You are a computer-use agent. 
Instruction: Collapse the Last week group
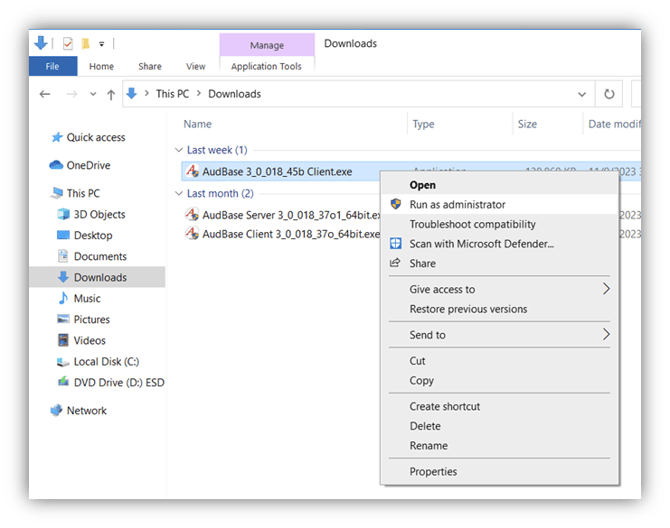point(179,150)
